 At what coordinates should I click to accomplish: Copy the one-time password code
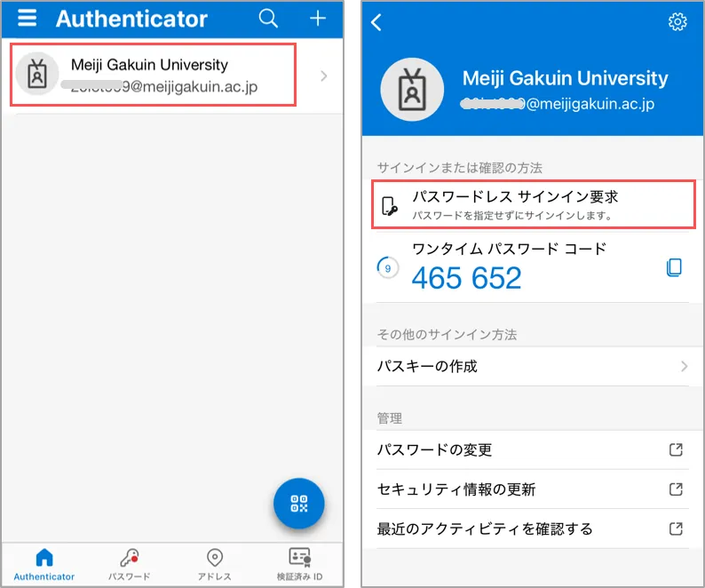[674, 267]
